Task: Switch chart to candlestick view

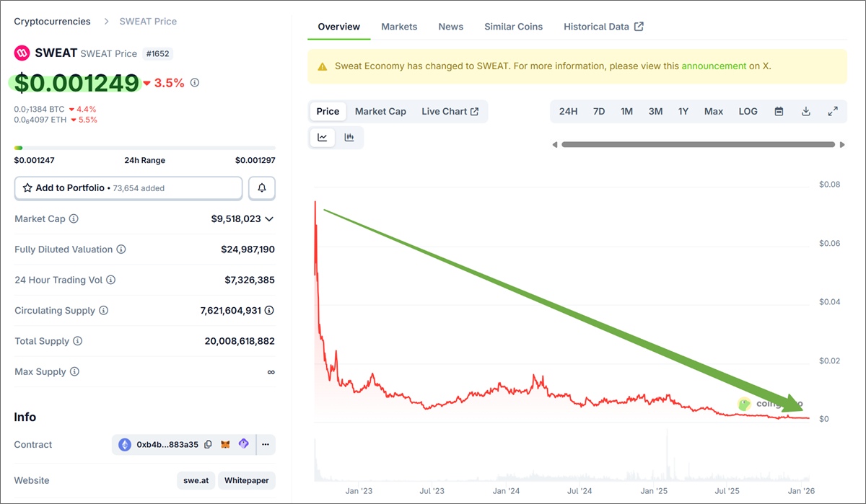Action: click(x=350, y=136)
